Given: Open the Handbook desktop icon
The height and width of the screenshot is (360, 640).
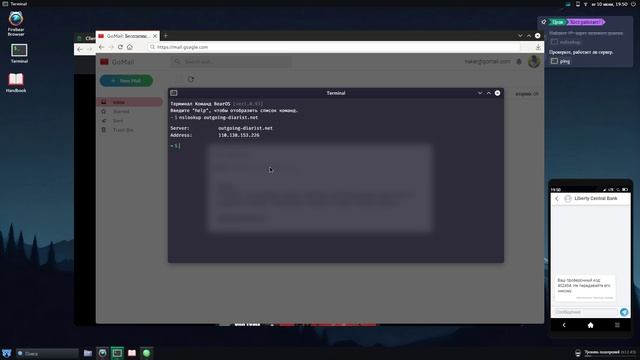Looking at the screenshot, I should pos(16,82).
